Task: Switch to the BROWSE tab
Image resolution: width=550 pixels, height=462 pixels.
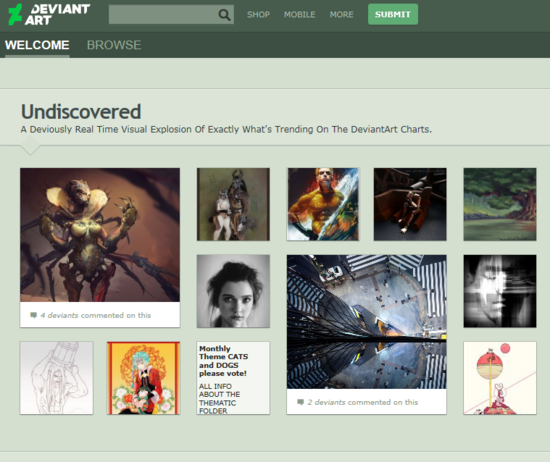Action: pos(114,45)
